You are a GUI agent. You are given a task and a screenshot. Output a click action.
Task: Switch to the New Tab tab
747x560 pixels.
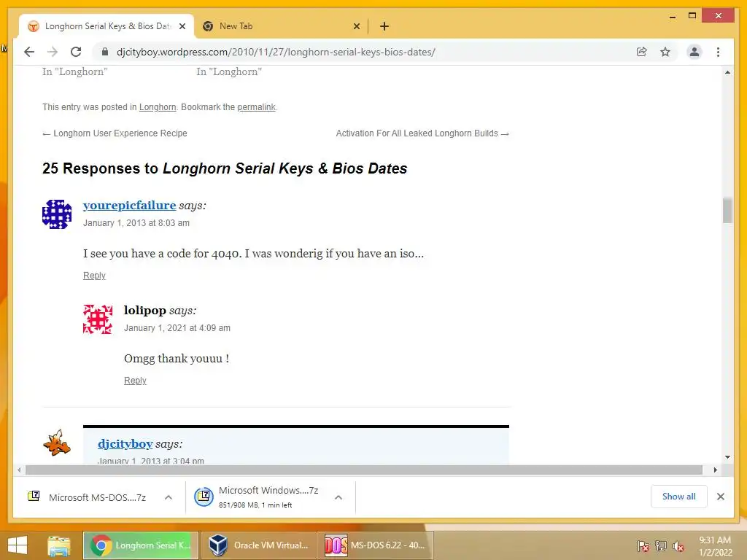coord(281,26)
